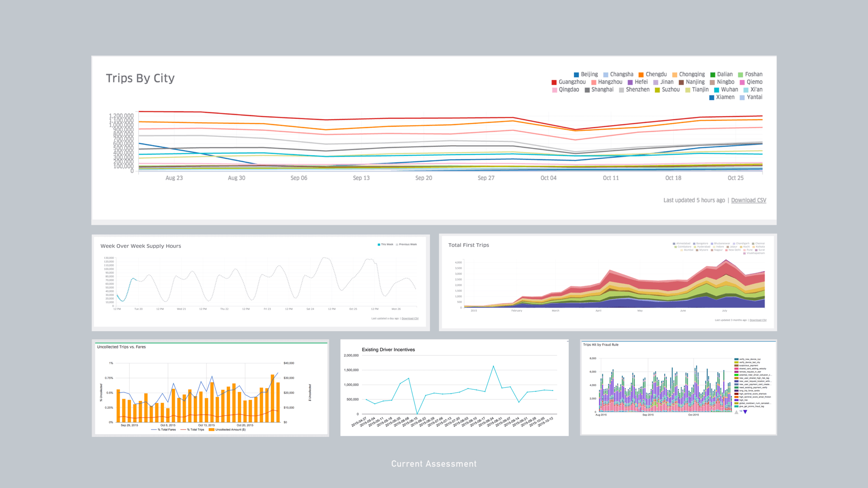
Task: Select Suzhou in the city legend
Action: [667, 89]
